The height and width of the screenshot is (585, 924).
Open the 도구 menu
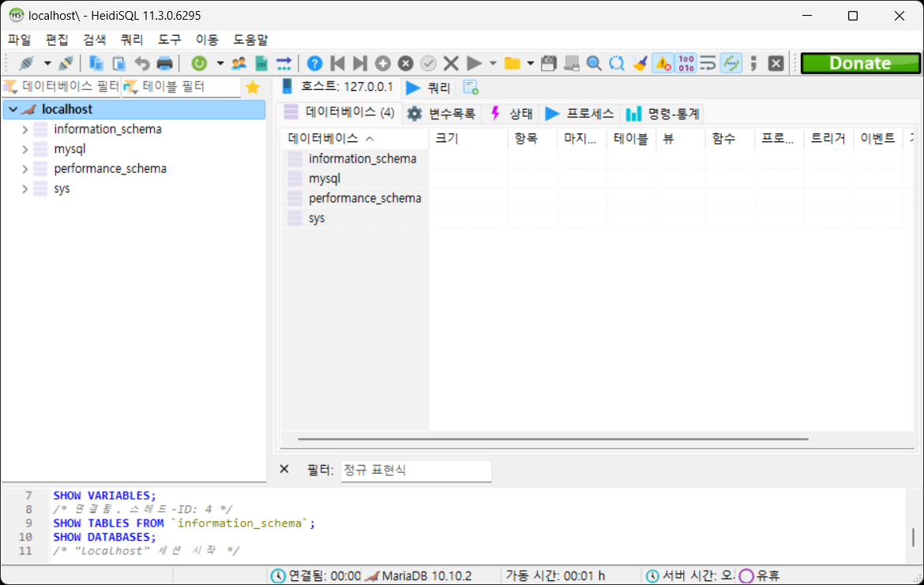click(170, 39)
